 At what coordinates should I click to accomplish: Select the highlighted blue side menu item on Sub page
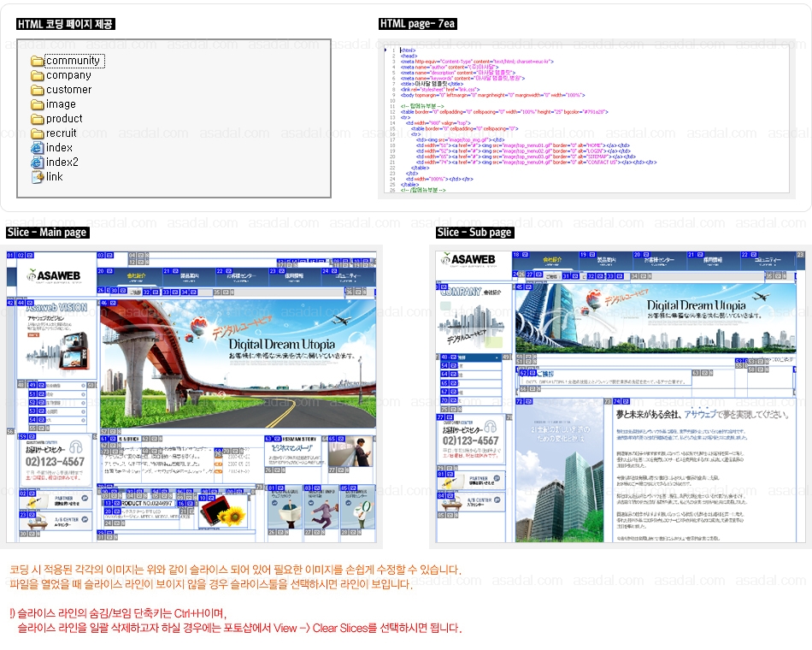coord(470,357)
